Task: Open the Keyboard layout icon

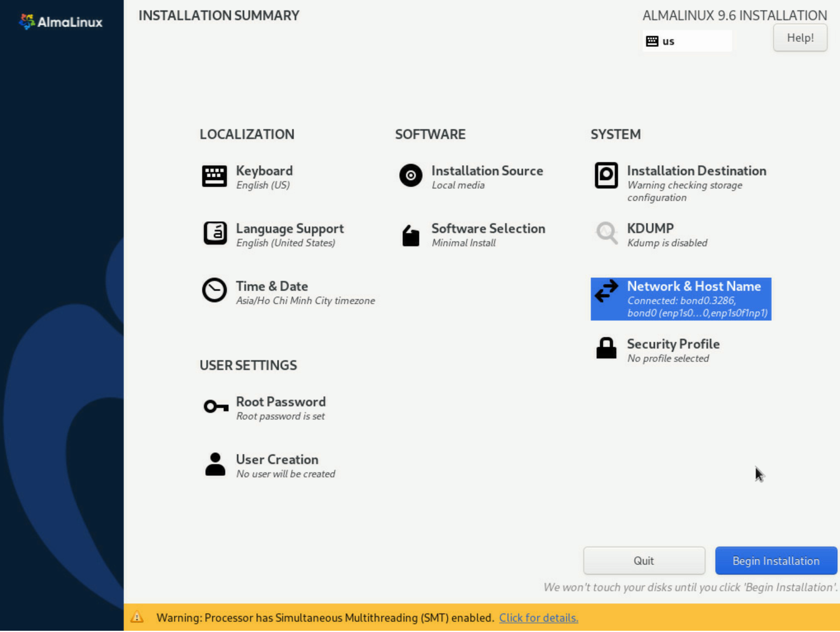Action: [214, 176]
